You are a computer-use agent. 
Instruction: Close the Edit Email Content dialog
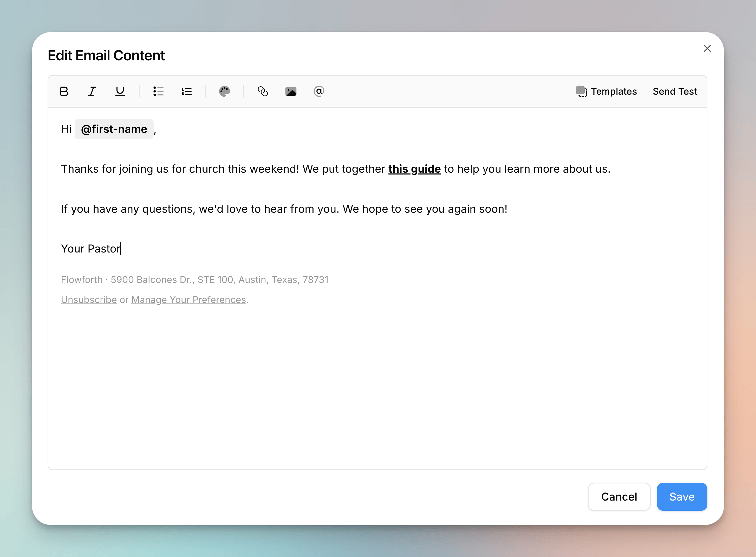click(707, 49)
